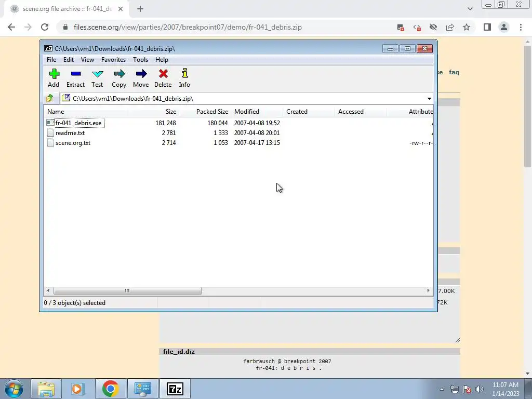This screenshot has width=532, height=399.
Task: Reload the Chrome page
Action: [x=45, y=27]
